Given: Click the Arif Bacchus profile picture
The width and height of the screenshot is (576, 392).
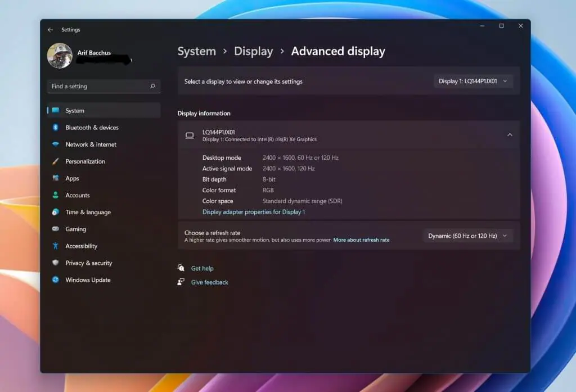Looking at the screenshot, I should pos(60,56).
